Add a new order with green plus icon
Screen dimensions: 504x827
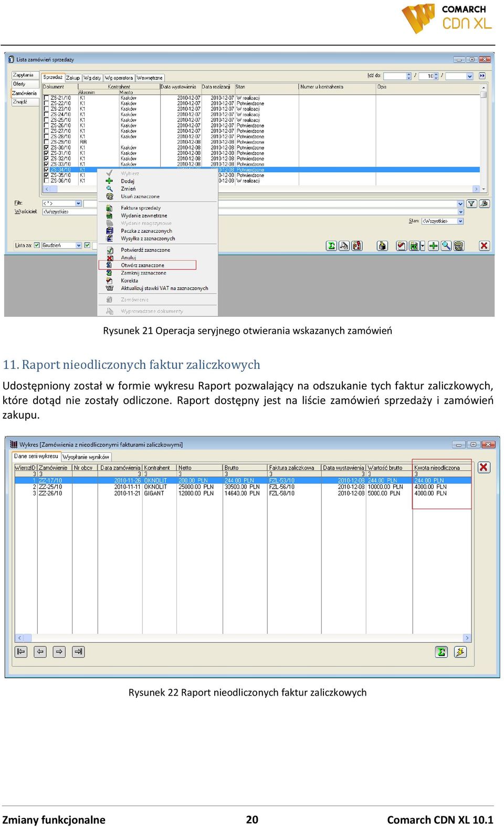[434, 246]
